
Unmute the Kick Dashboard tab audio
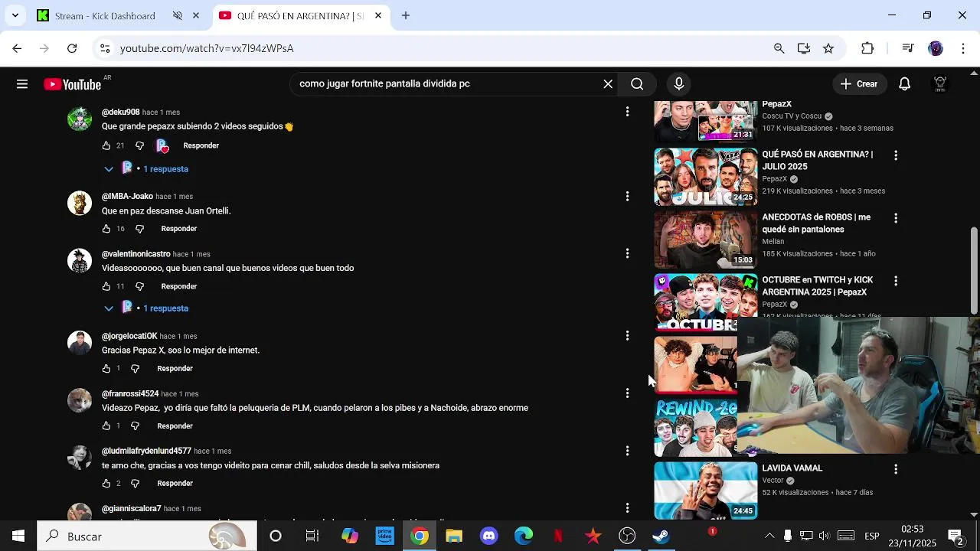[178, 15]
